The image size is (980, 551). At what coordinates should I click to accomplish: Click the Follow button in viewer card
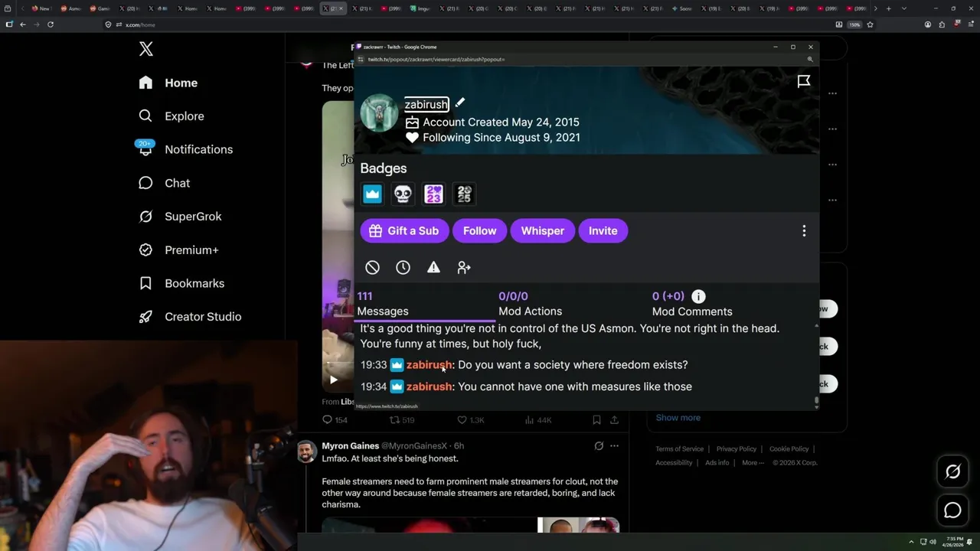pos(480,231)
